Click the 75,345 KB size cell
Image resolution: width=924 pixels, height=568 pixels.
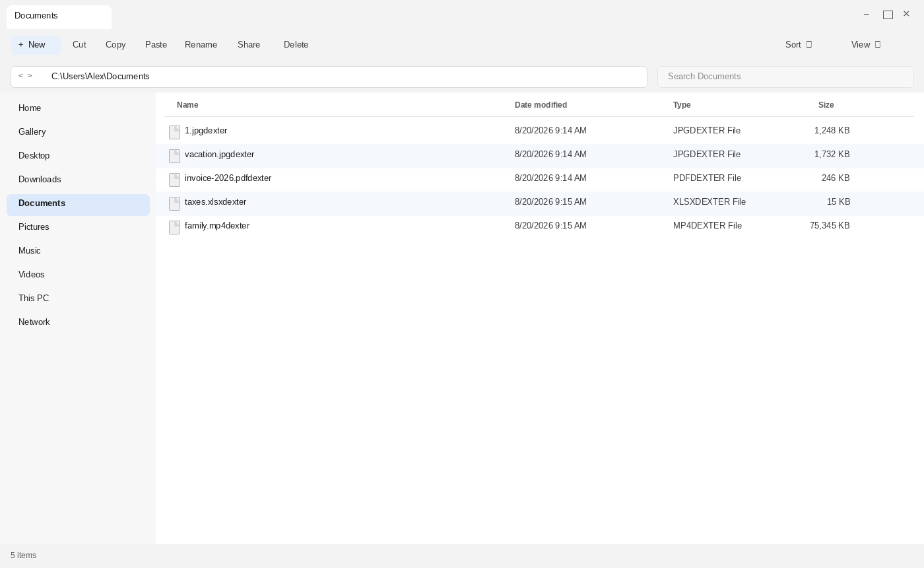[830, 226]
